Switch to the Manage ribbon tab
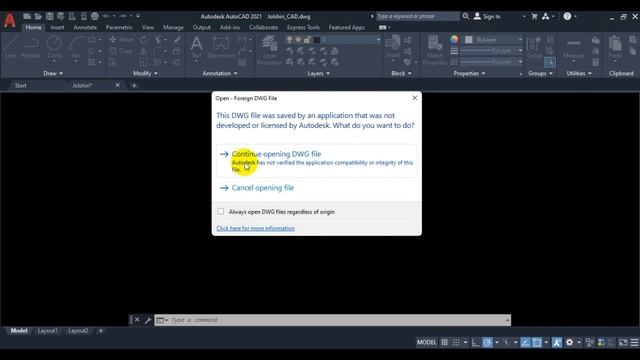This screenshot has height=360, width=640. click(x=173, y=27)
